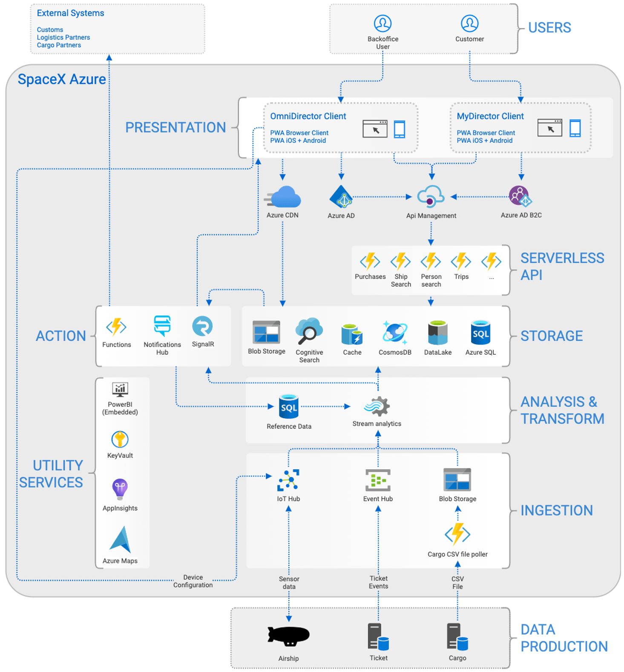The width and height of the screenshot is (624, 672).
Task: Select the Cargo server icon
Action: [457, 637]
